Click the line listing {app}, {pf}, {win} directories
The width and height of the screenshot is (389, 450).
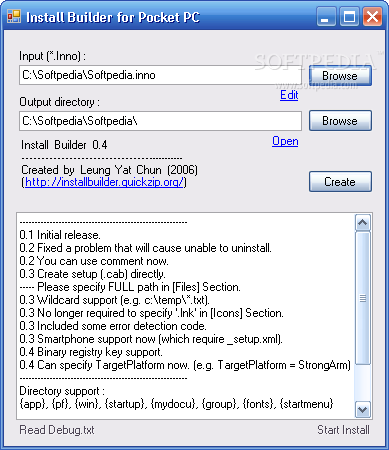[176, 404]
